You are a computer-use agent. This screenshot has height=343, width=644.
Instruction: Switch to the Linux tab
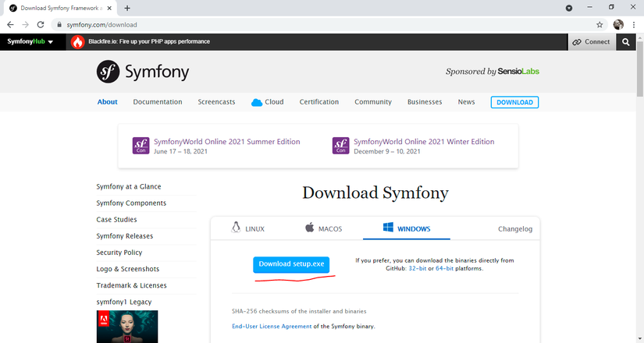pyautogui.click(x=248, y=228)
